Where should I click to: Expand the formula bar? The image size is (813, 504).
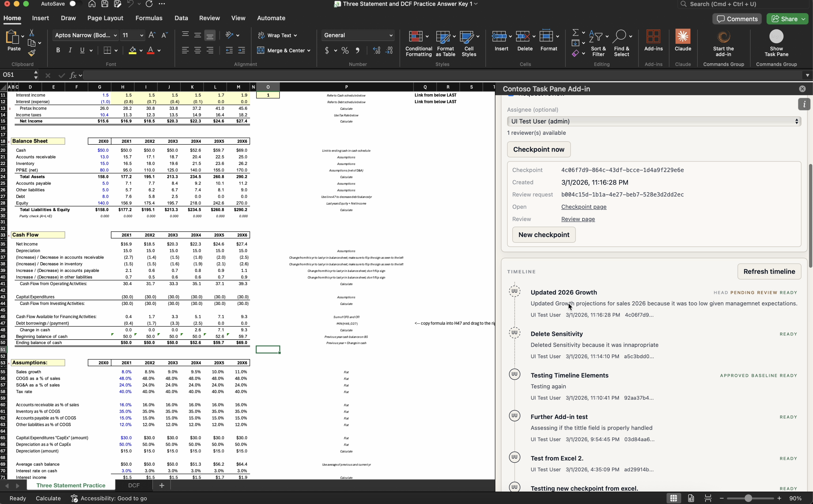(x=807, y=75)
